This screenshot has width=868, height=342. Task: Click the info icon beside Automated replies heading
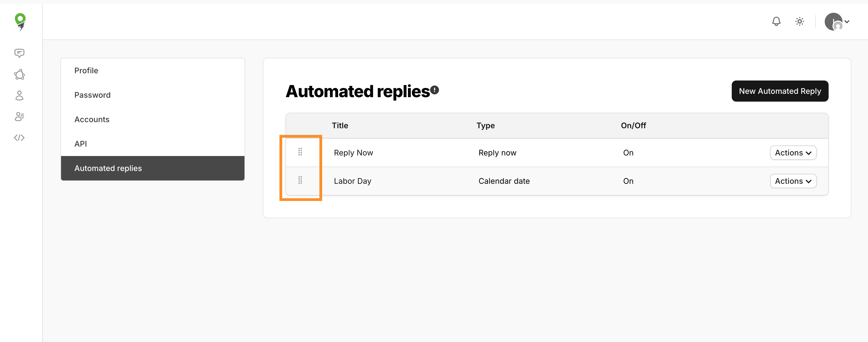(x=435, y=90)
